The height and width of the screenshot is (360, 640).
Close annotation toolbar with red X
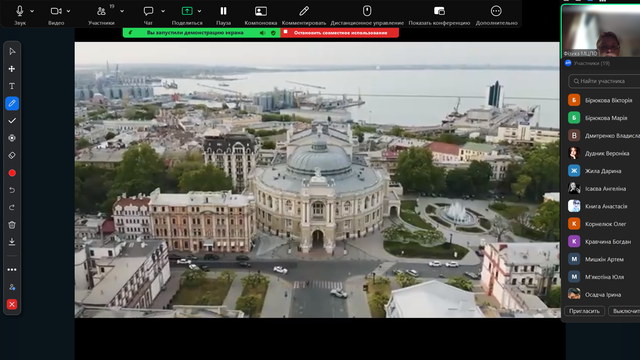pyautogui.click(x=12, y=304)
